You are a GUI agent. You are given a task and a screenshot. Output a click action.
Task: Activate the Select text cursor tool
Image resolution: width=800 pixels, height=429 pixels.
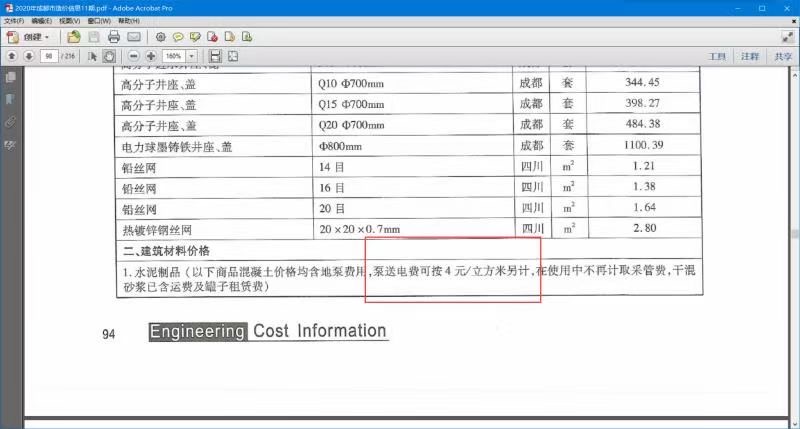coord(93,56)
